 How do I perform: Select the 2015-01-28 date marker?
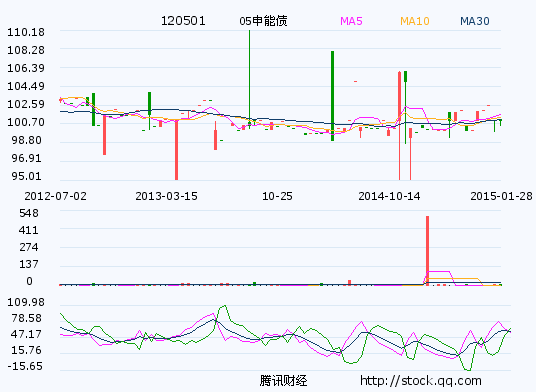pyautogui.click(x=501, y=196)
